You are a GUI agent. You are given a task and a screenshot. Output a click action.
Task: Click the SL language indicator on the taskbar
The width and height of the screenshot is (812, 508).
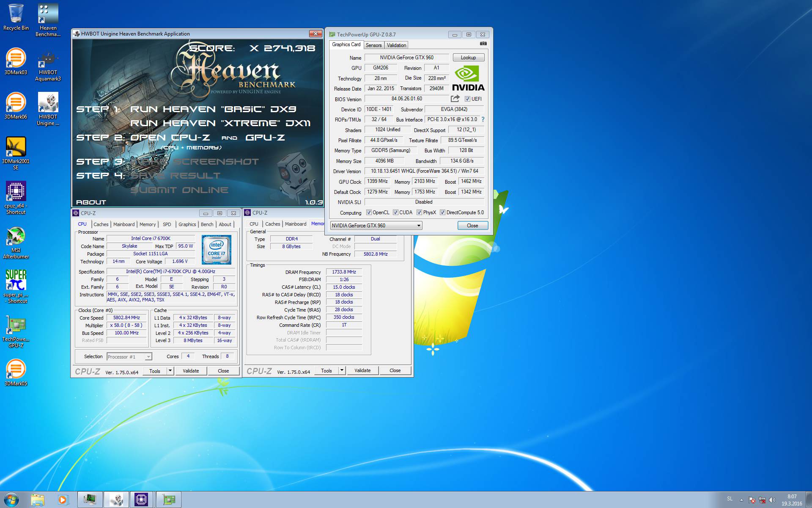coord(730,499)
